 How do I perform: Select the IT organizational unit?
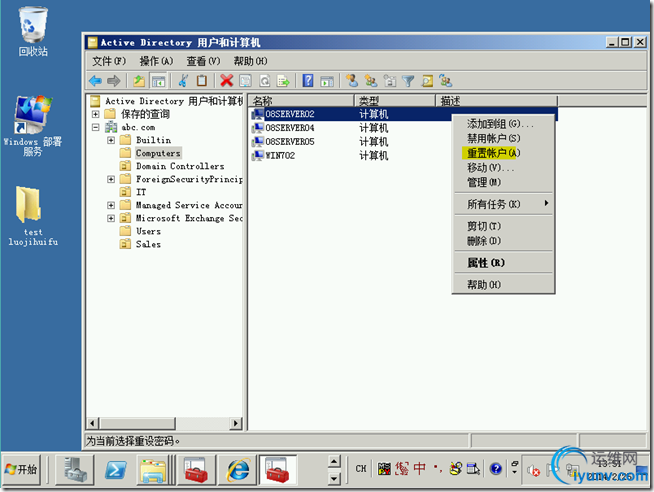click(141, 192)
